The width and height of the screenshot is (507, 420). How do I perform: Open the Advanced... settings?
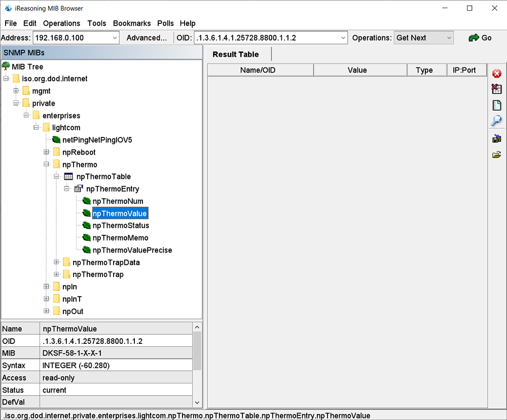pyautogui.click(x=147, y=38)
